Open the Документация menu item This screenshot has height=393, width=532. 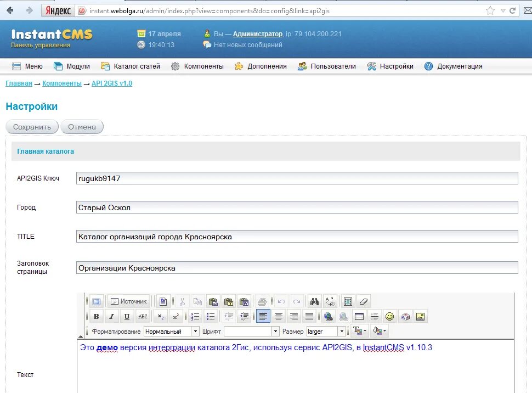(x=453, y=66)
